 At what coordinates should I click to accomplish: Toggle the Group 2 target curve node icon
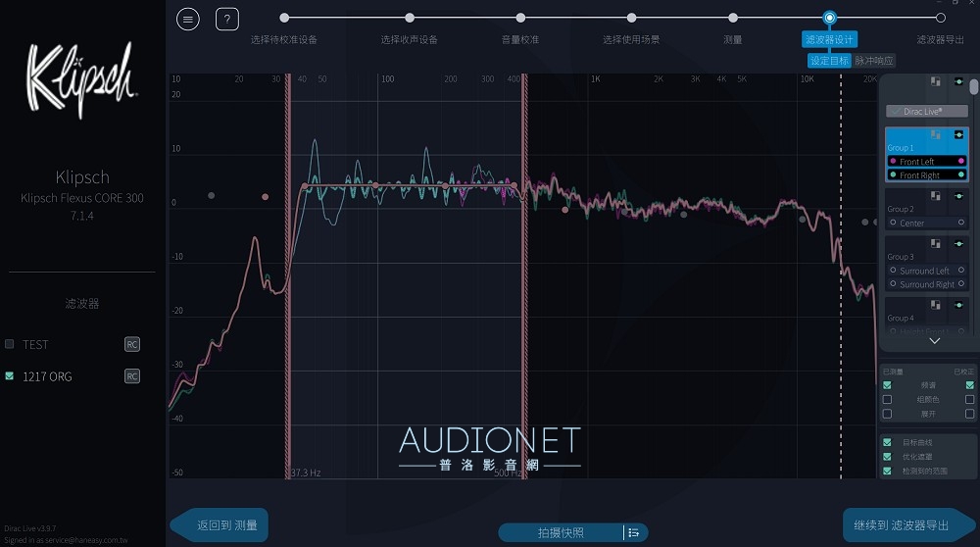click(x=958, y=196)
